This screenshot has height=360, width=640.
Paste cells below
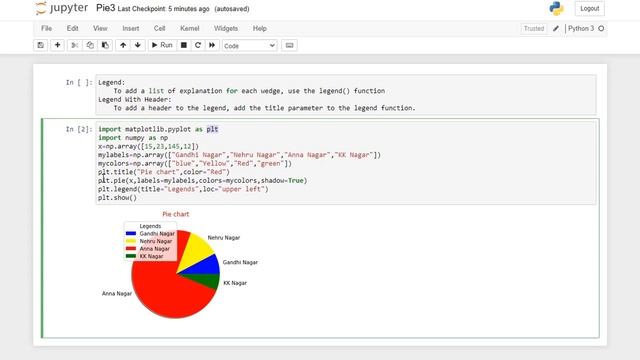105,45
